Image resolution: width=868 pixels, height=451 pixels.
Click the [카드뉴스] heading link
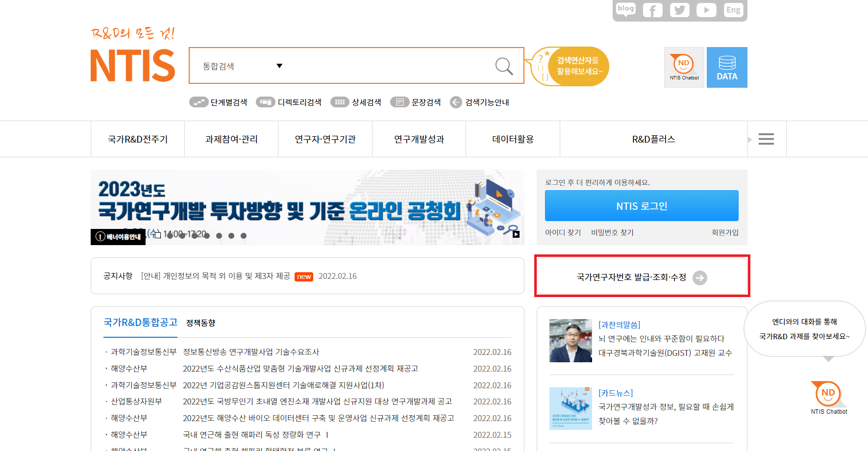click(x=616, y=393)
